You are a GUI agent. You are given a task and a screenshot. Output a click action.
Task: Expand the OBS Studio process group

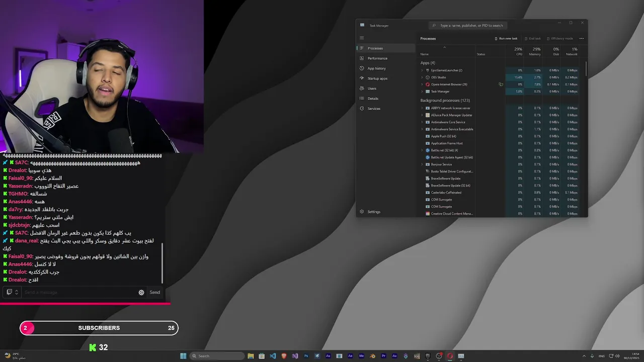422,77
